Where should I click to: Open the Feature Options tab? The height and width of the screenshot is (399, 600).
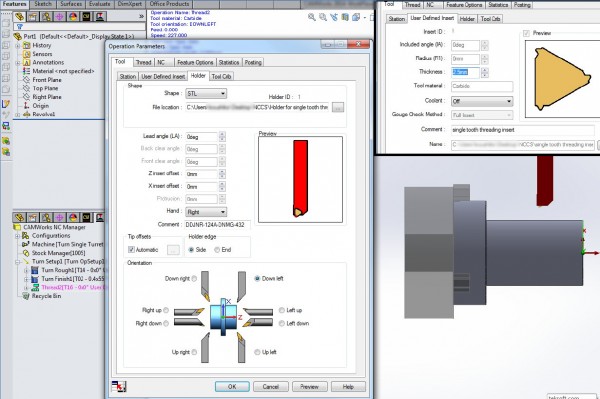click(x=195, y=62)
